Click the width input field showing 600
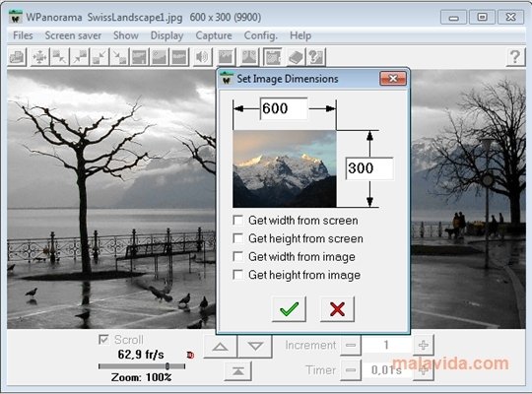The width and height of the screenshot is (532, 394). tap(284, 108)
